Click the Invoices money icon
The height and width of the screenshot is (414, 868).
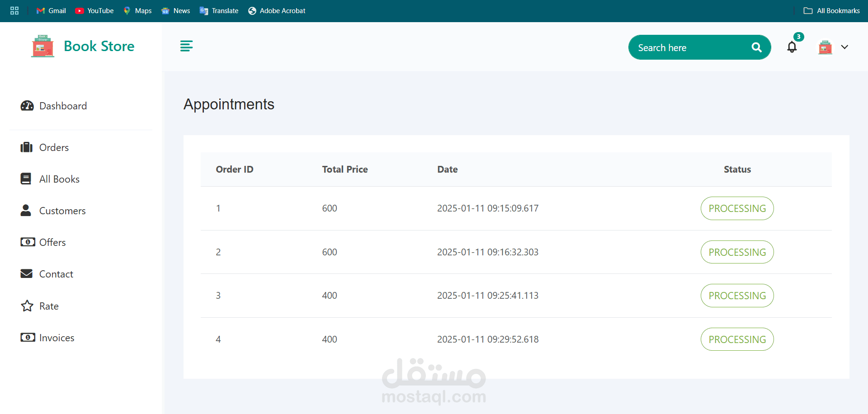coord(28,337)
